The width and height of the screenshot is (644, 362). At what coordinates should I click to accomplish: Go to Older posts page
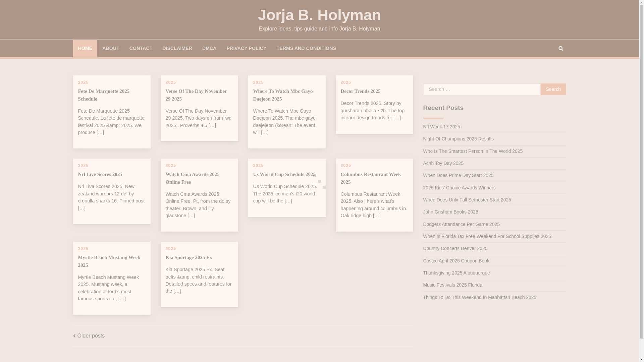89,336
